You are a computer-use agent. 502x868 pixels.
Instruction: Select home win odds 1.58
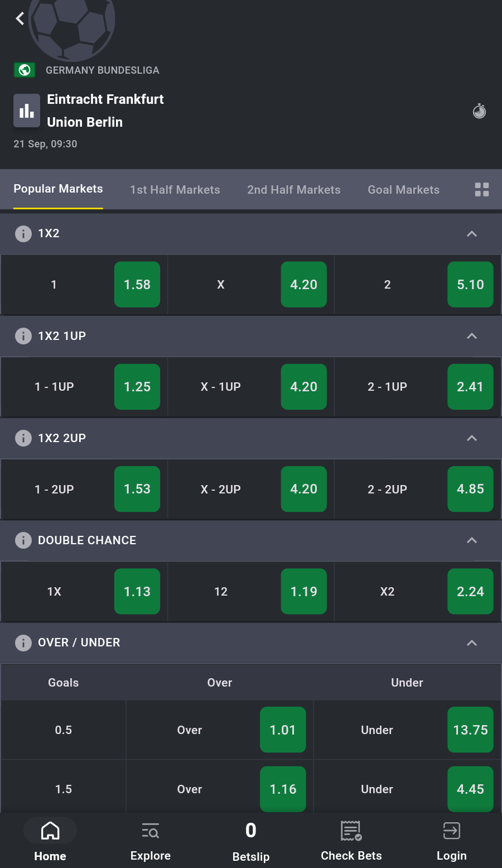[x=137, y=285]
